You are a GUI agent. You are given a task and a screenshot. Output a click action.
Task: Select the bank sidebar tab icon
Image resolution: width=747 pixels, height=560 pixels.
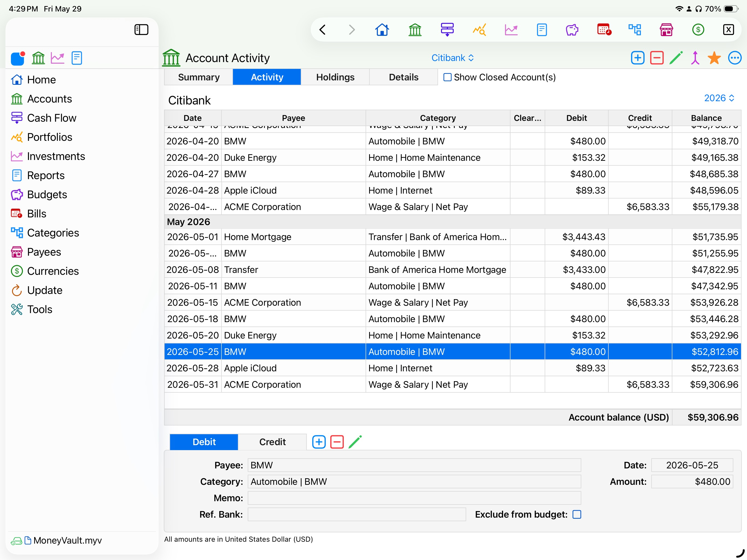[38, 58]
